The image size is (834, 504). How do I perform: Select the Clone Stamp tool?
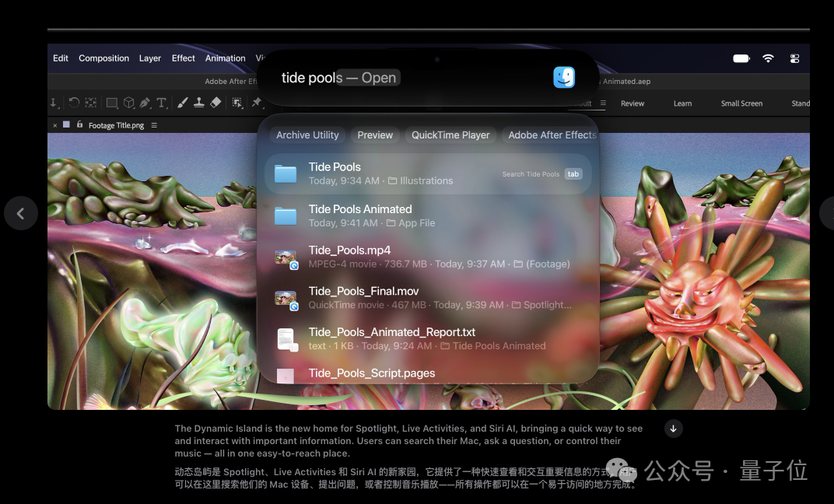[199, 103]
